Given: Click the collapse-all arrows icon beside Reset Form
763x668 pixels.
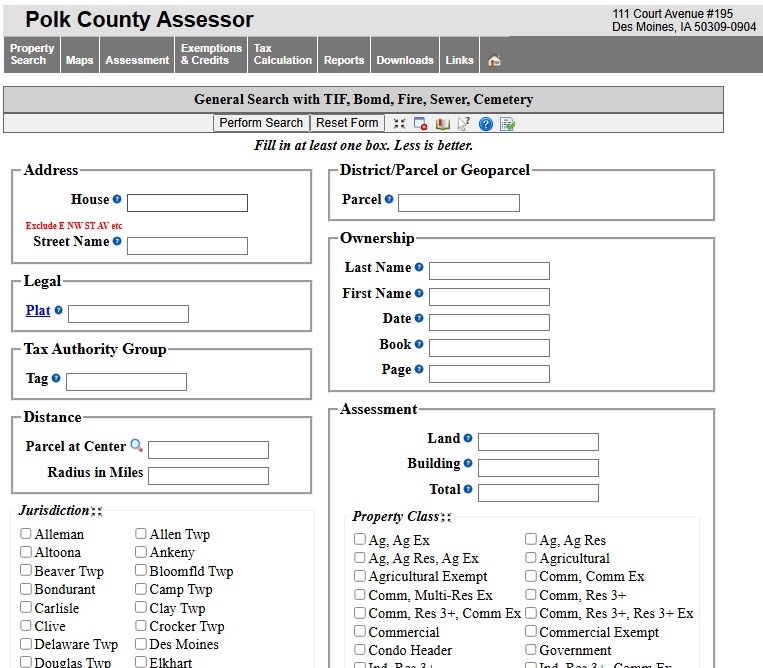Looking at the screenshot, I should pos(399,124).
